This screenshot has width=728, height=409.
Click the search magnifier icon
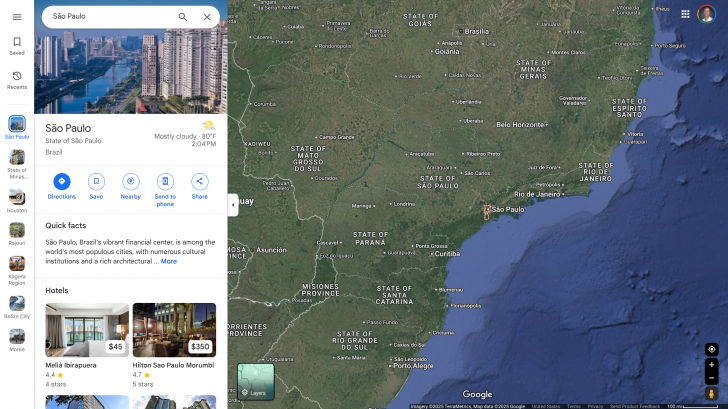click(182, 17)
